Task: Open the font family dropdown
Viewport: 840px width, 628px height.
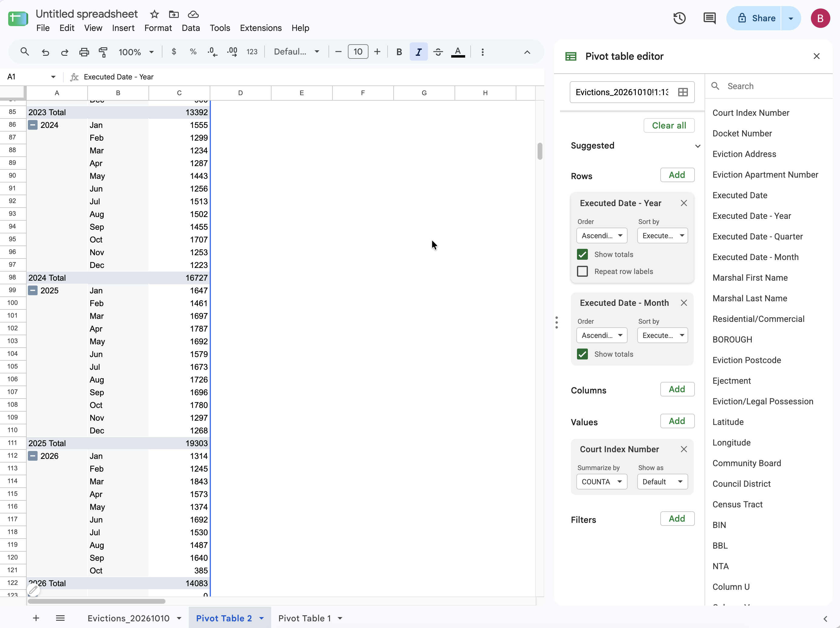Action: point(297,52)
